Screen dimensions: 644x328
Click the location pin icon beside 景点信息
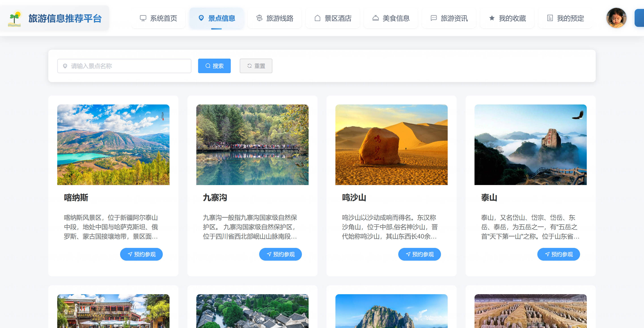(x=201, y=18)
